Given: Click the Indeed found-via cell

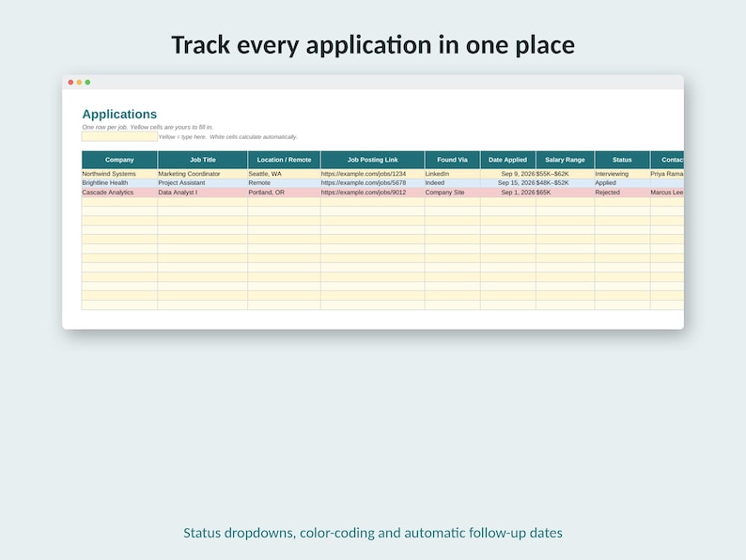Looking at the screenshot, I should [453, 182].
